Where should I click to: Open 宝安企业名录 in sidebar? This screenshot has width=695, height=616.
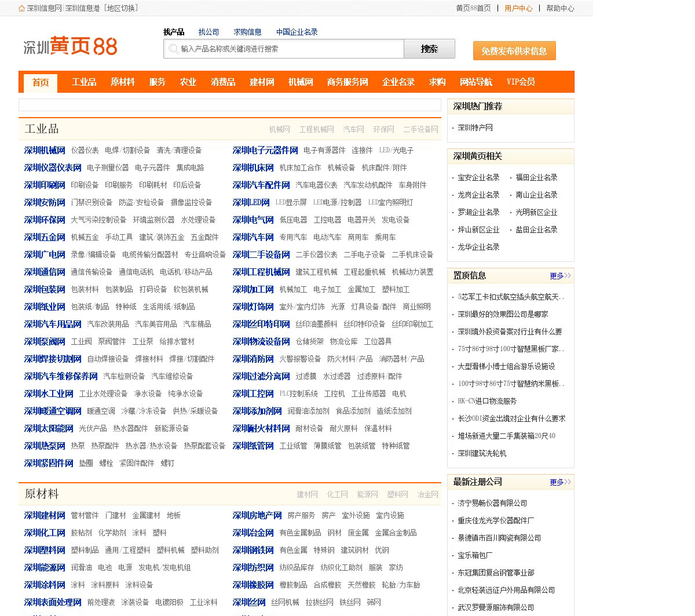[x=478, y=178]
